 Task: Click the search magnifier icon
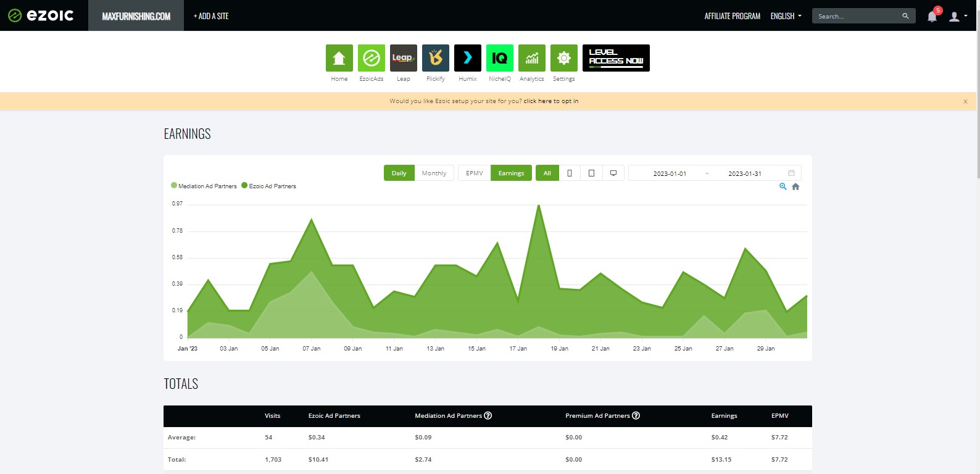[905, 16]
